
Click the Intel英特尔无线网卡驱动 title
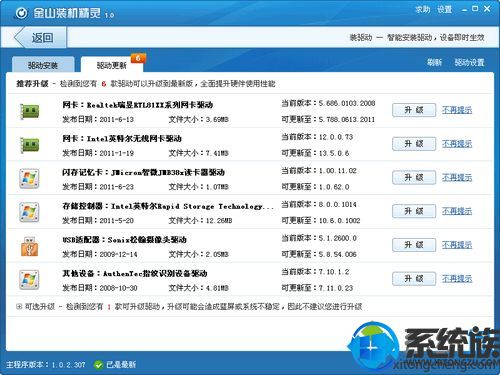(122, 139)
